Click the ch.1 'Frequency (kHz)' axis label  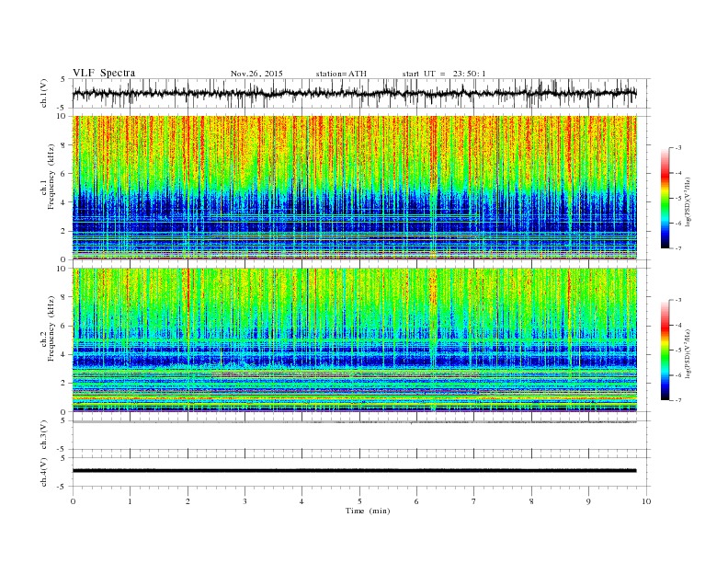[x=51, y=177]
